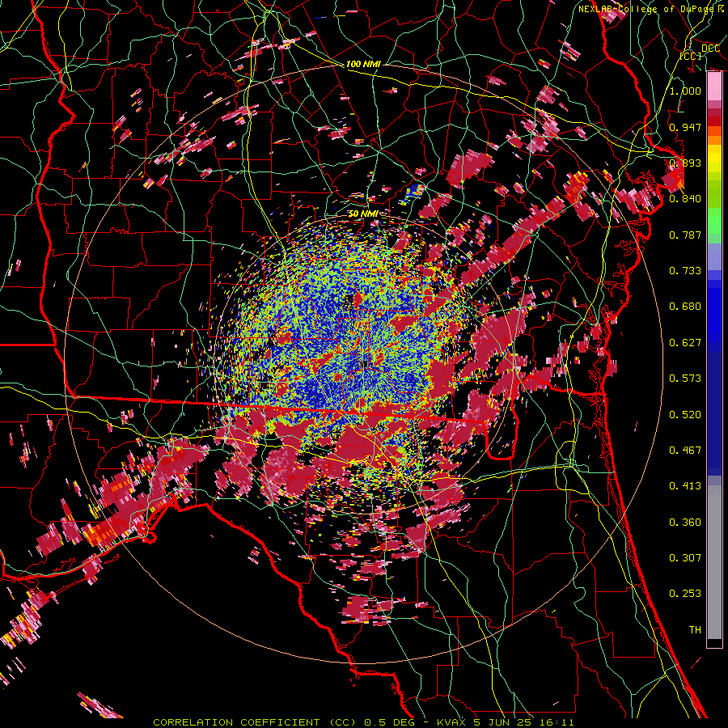The width and height of the screenshot is (728, 728).
Task: Click the '50 NMI' range ring label
Action: [362, 214]
